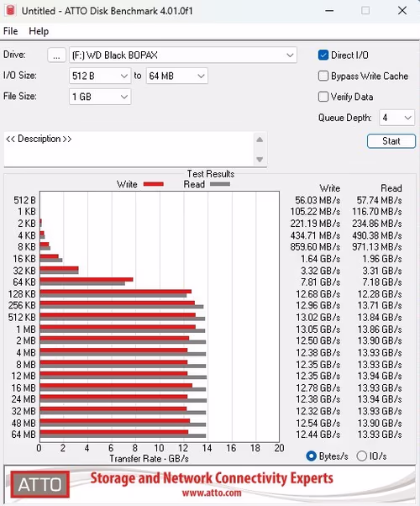Screen dimensions: 420x506
Task: Close the ATTO Disk Benchmark window
Action: [402, 11]
